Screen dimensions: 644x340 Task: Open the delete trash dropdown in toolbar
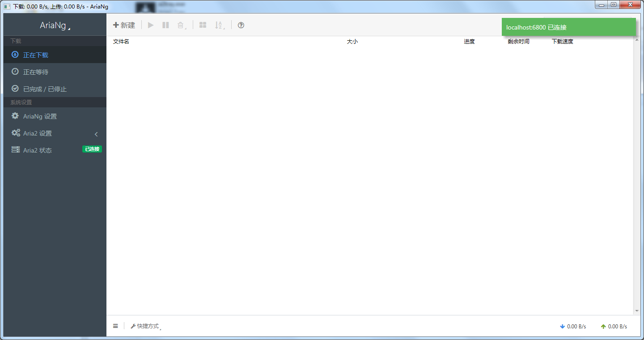(181, 25)
